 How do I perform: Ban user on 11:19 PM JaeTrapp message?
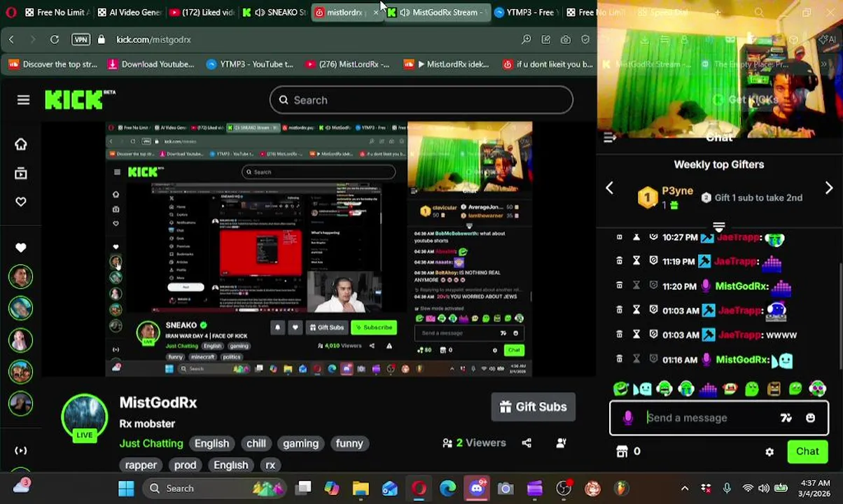(653, 261)
